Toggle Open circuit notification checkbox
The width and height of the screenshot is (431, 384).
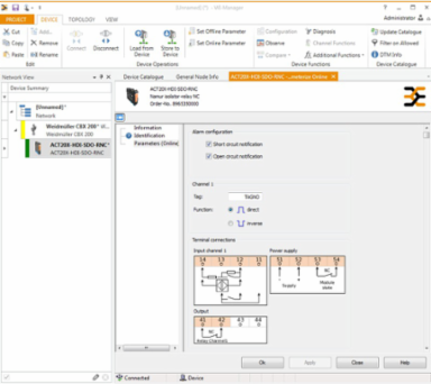tap(209, 156)
